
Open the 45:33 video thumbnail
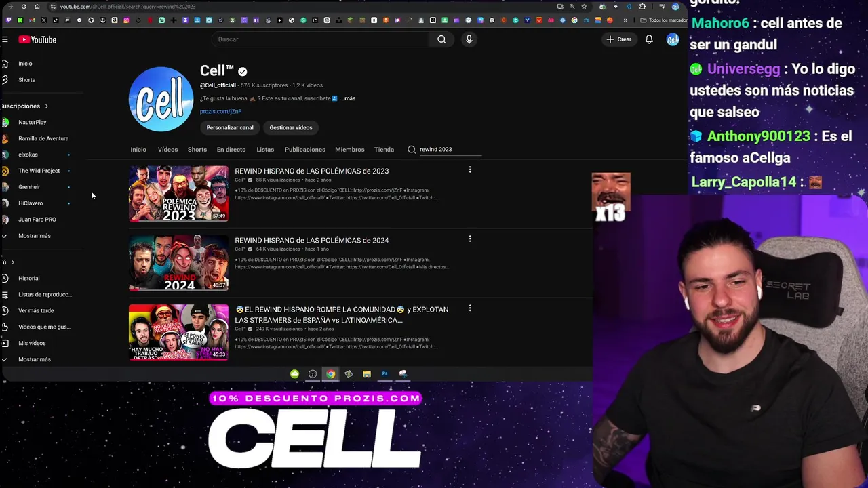[179, 332]
